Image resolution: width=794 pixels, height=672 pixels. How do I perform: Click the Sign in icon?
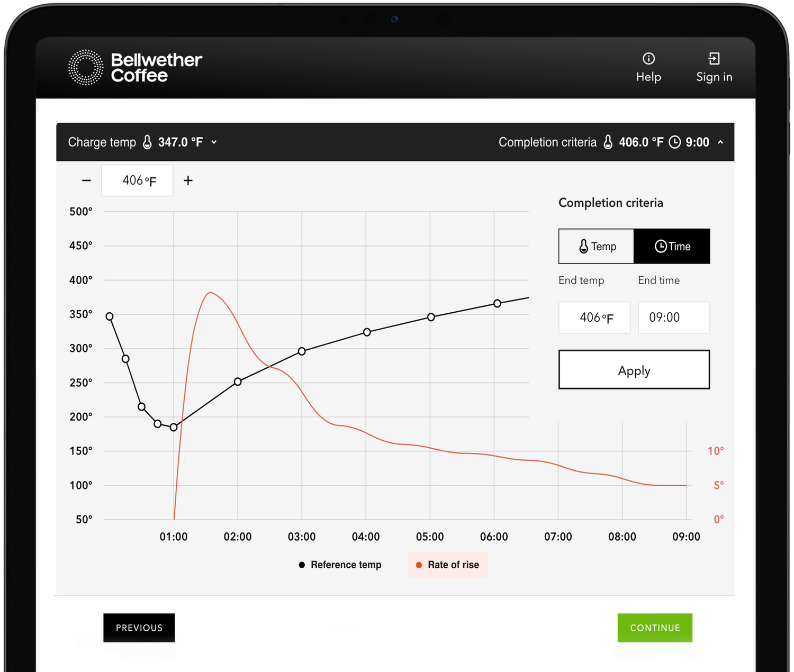point(715,57)
